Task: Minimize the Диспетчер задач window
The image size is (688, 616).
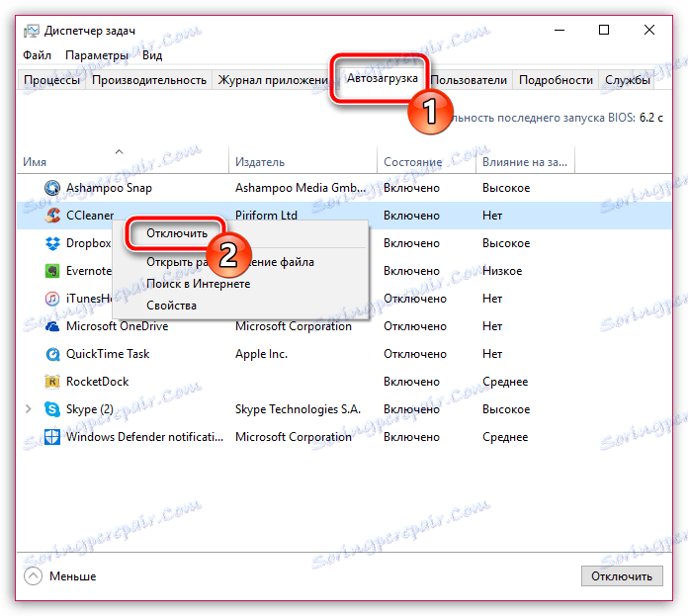Action: tap(559, 30)
